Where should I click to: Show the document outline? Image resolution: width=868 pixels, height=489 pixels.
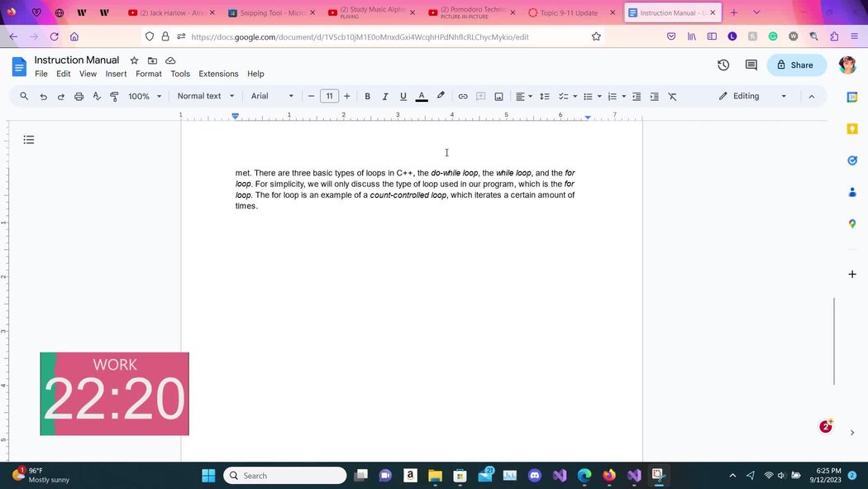point(29,140)
